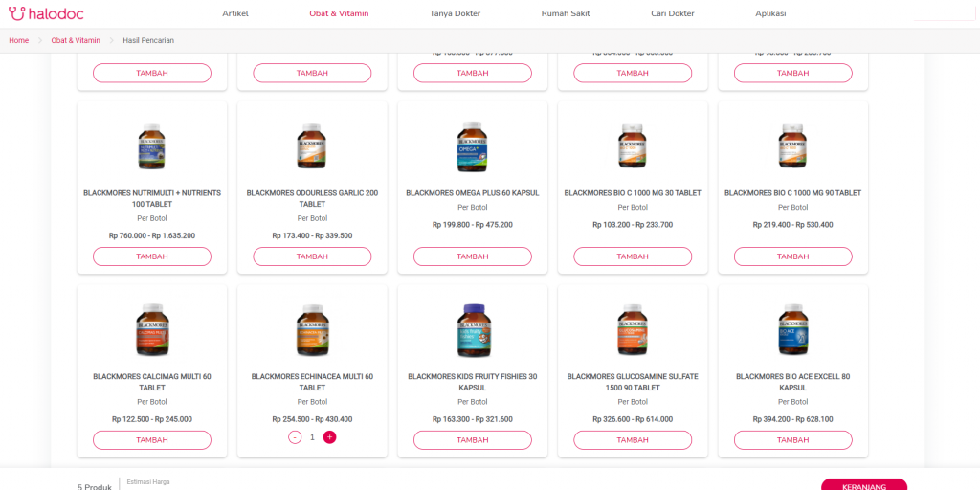Click Home breadcrumb link
980x490 pixels.
(x=19, y=40)
